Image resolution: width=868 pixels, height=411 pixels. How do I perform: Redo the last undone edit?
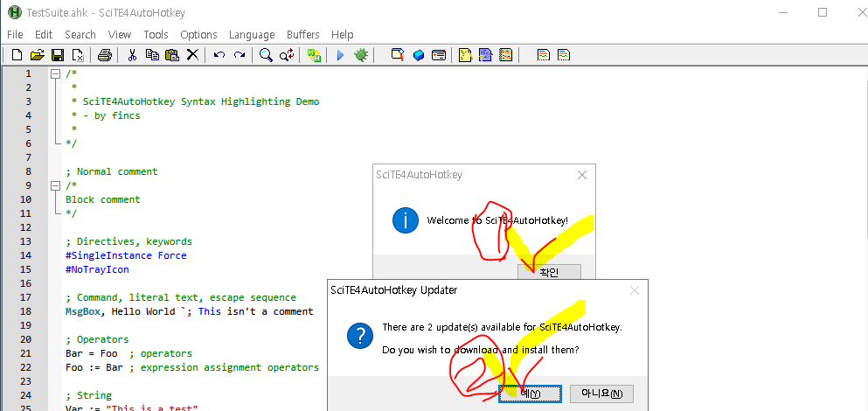click(x=240, y=55)
